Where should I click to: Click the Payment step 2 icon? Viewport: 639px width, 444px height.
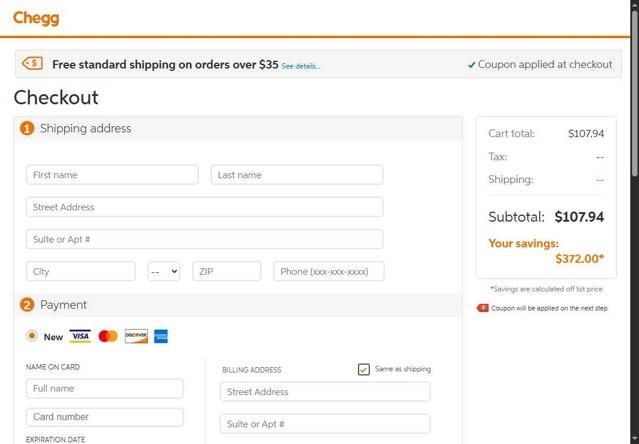(x=27, y=305)
